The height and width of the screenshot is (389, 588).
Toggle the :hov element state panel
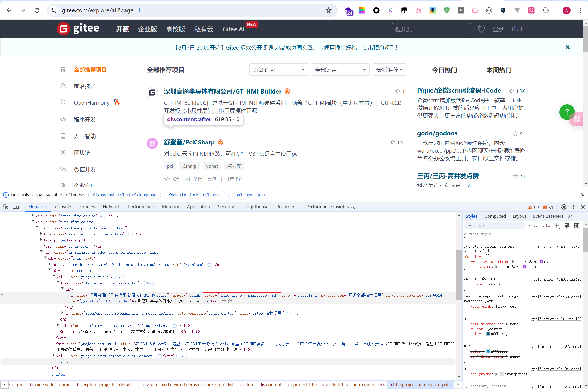pyautogui.click(x=533, y=226)
